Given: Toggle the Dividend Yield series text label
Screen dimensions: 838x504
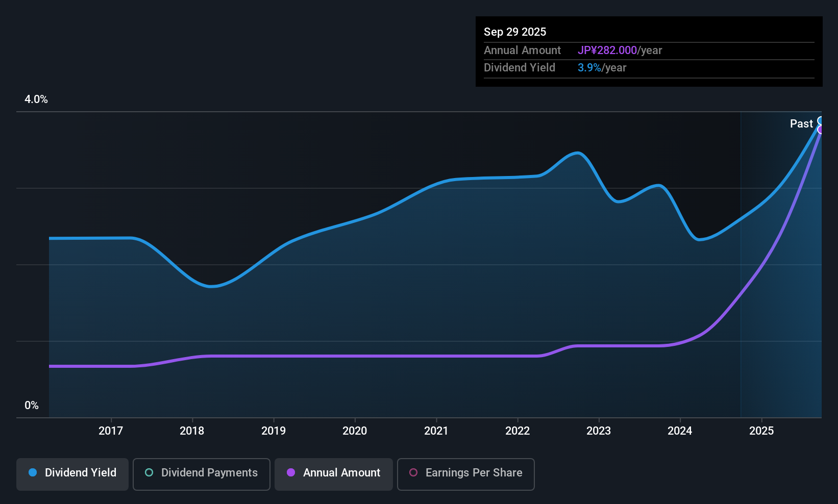Looking at the screenshot, I should [81, 473].
